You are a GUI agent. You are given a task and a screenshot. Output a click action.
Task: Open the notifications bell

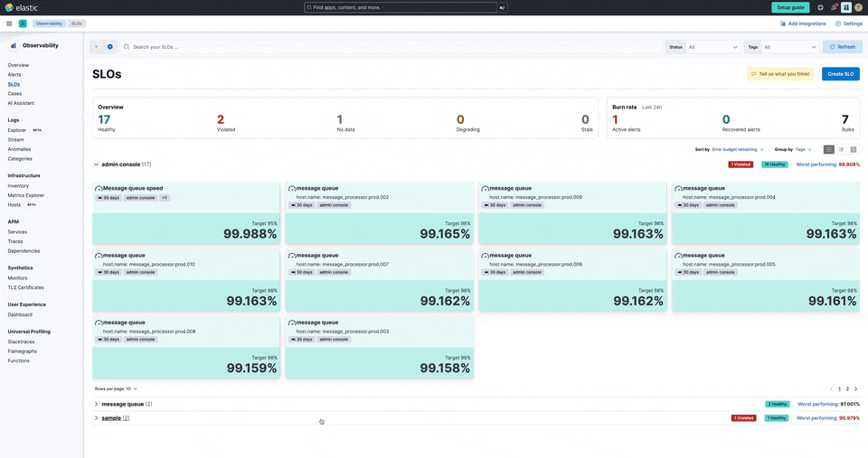point(834,7)
